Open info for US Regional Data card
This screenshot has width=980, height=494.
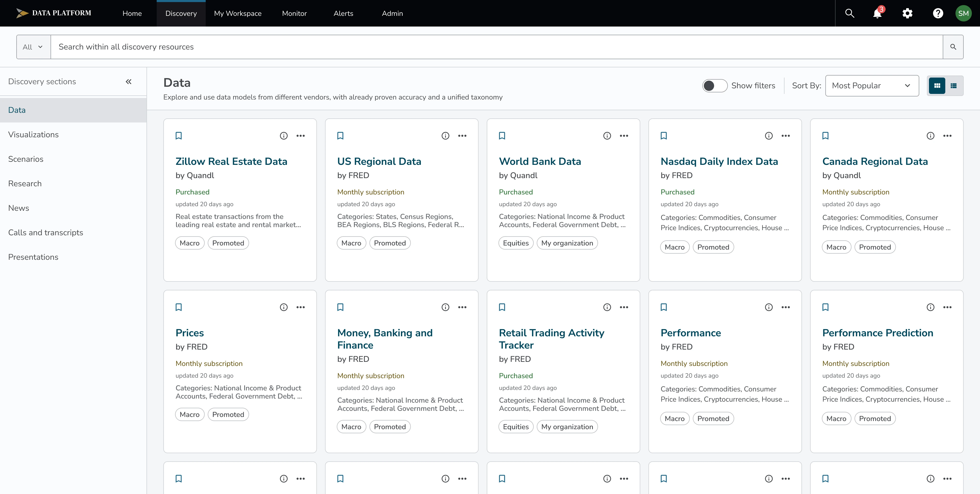pyautogui.click(x=445, y=136)
